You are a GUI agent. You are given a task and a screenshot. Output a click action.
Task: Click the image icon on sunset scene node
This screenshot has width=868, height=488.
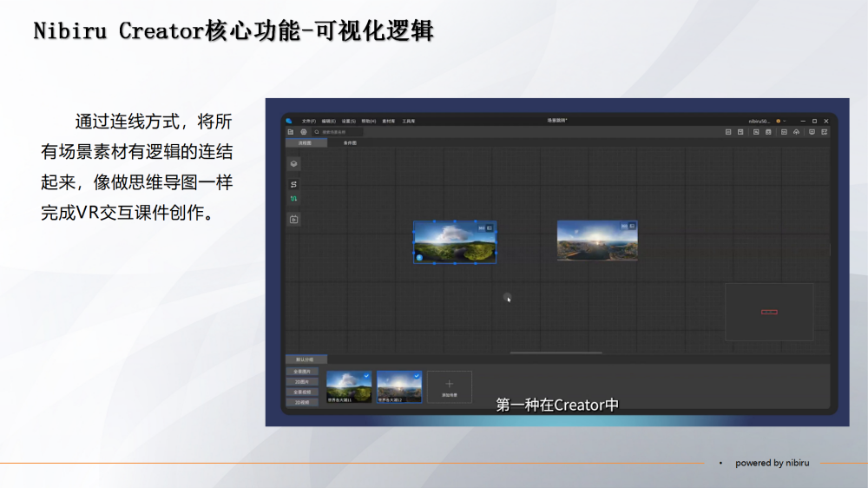pos(632,226)
